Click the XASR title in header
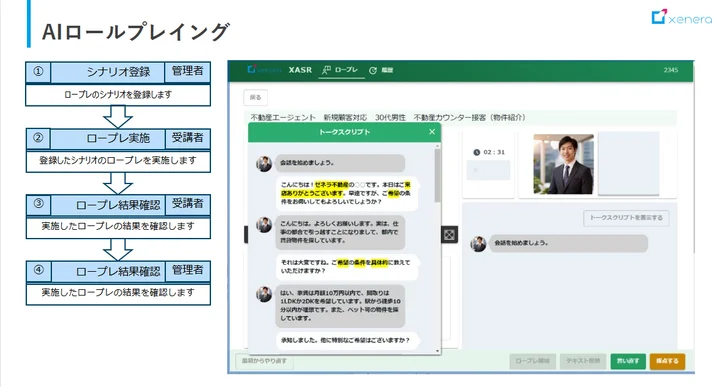720x387 pixels. (300, 70)
